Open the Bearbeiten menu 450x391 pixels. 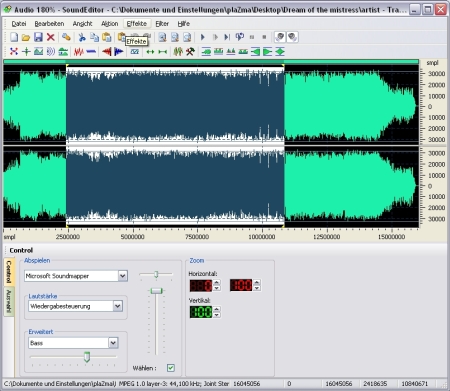pyautogui.click(x=49, y=24)
